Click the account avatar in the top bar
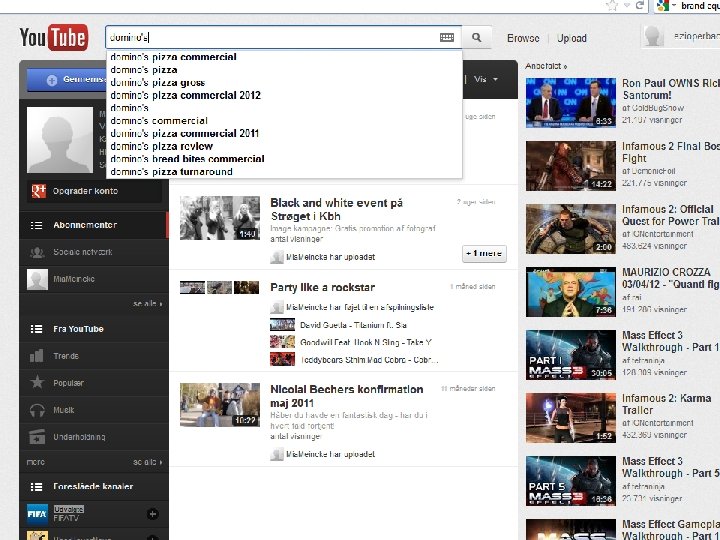The height and width of the screenshot is (540, 720). tap(653, 37)
